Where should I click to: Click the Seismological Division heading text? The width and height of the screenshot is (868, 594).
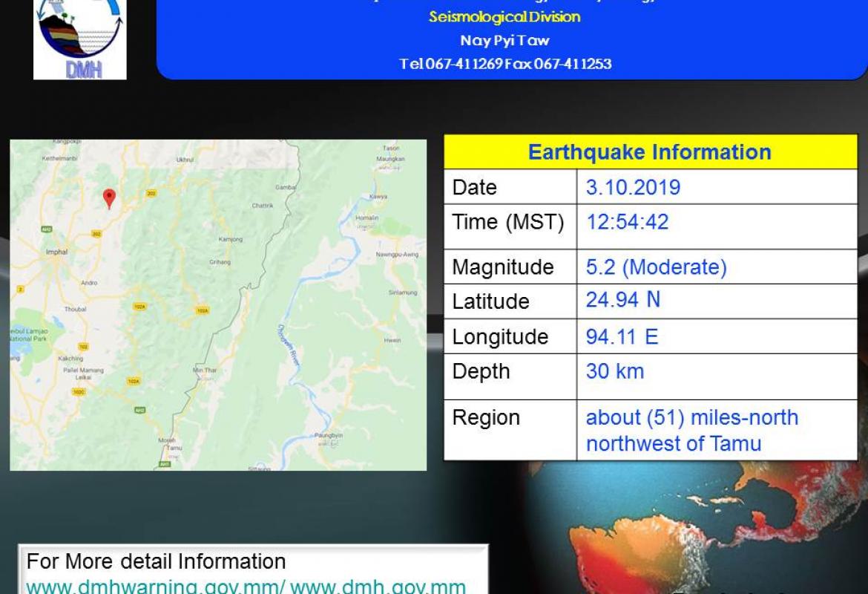[x=504, y=16]
